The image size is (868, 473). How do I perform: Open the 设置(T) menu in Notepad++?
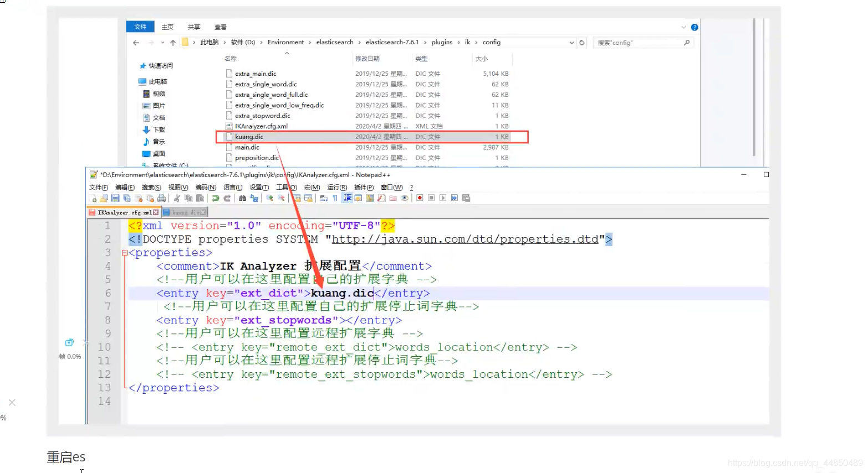259,187
